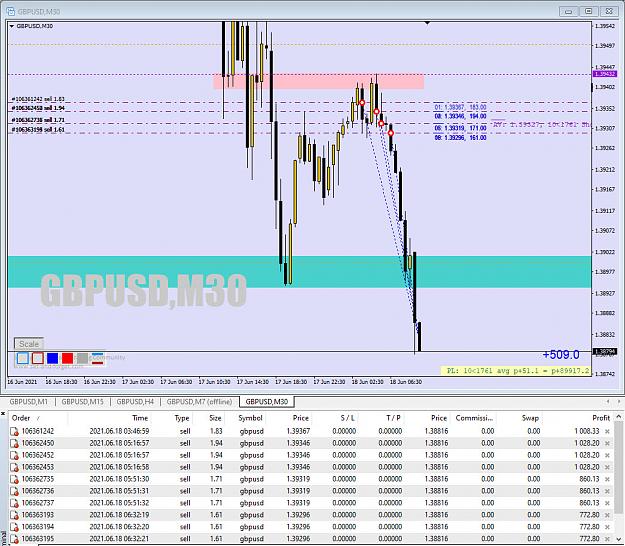Switch to the GBPUSD,M7 (offline) tab
The height and width of the screenshot is (546, 625).
point(199,401)
